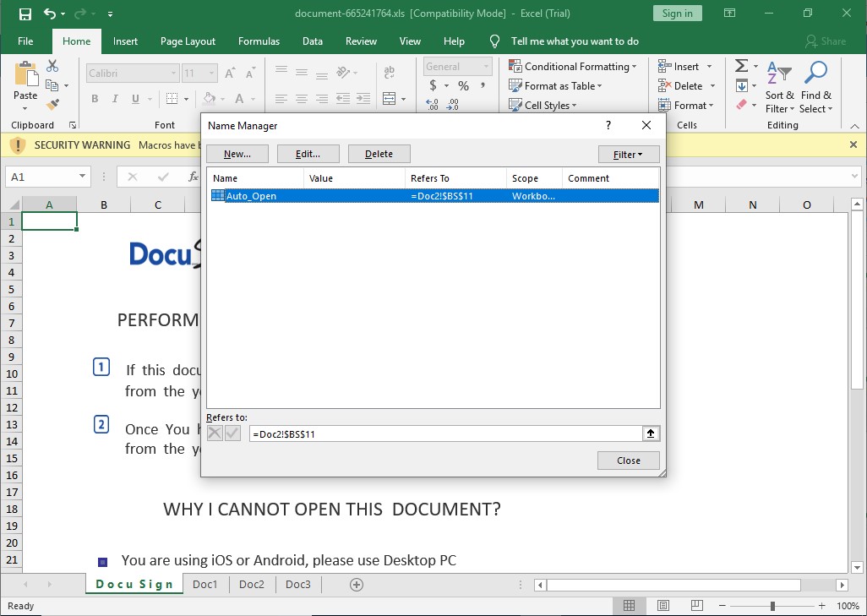
Task: Open the Filter dropdown in Name Manager
Action: click(628, 154)
